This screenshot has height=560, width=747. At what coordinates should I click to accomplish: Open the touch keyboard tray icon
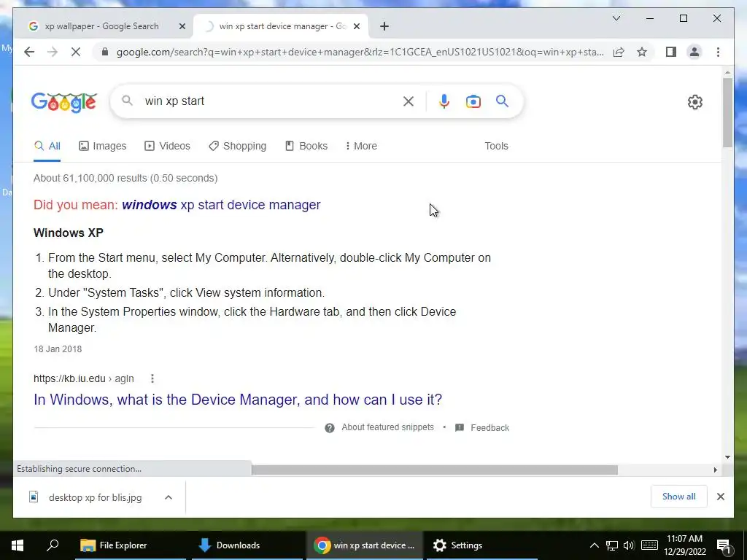coord(649,545)
